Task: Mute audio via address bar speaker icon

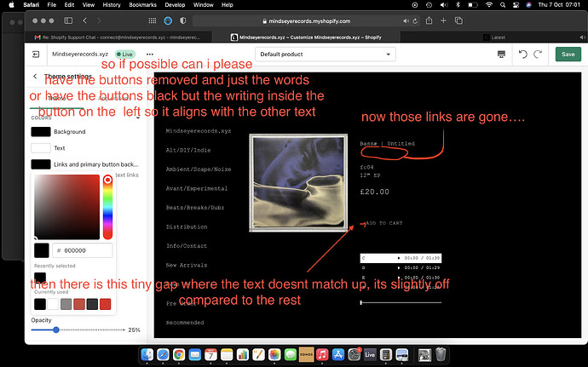Action: click(406, 21)
